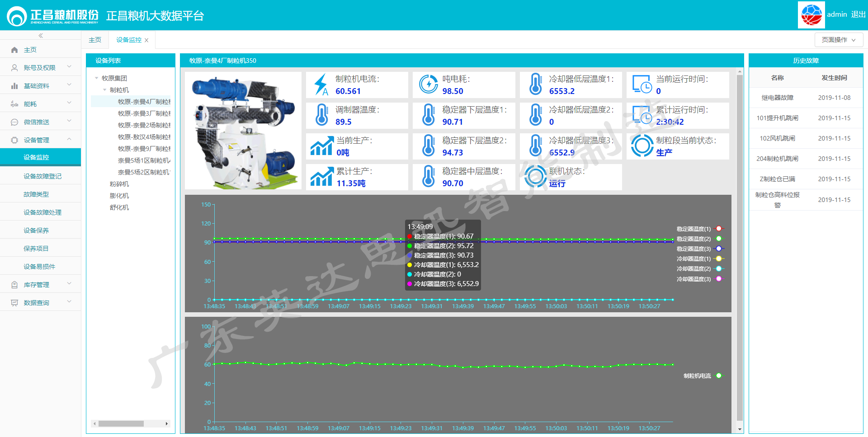The image size is (868, 437).
Task: Click the 数据查询 report icon
Action: [x=14, y=303]
